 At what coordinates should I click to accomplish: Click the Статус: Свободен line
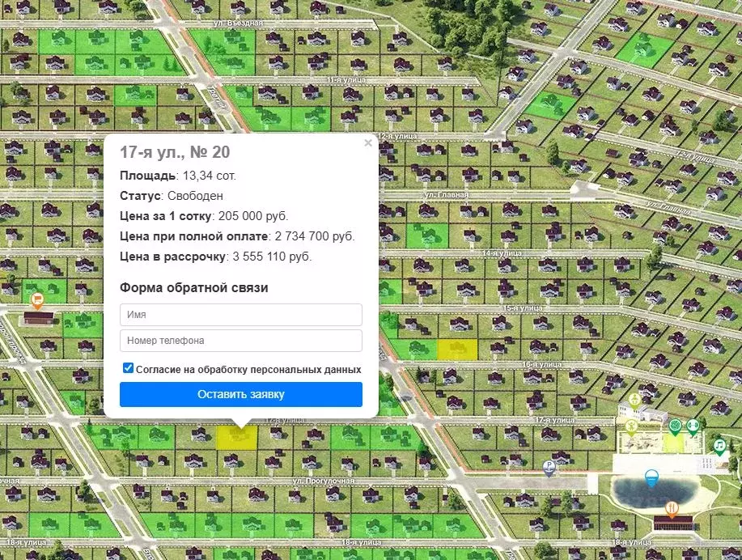pyautogui.click(x=172, y=196)
